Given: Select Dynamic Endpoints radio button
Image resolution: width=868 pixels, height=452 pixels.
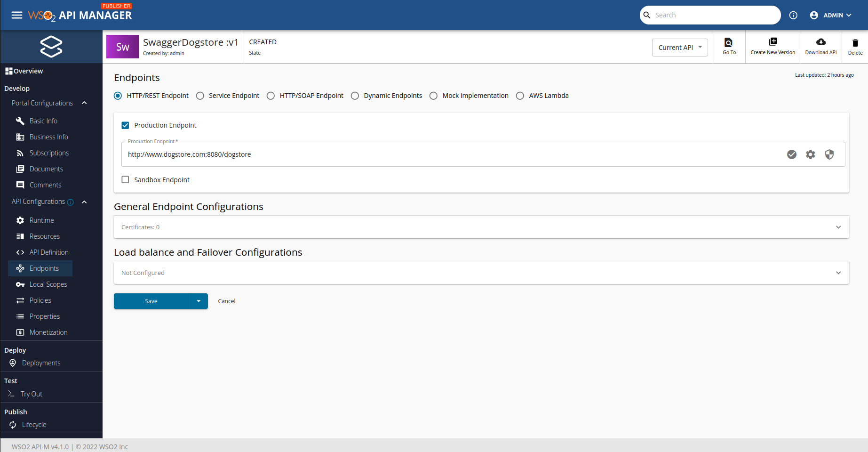Looking at the screenshot, I should pyautogui.click(x=355, y=96).
